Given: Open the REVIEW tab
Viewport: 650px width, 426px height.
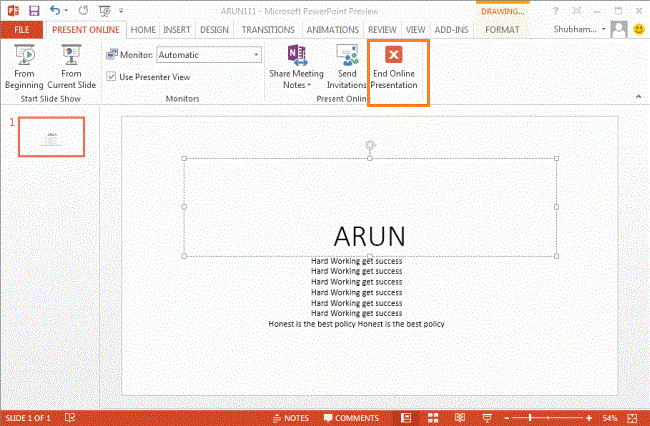Looking at the screenshot, I should tap(382, 30).
